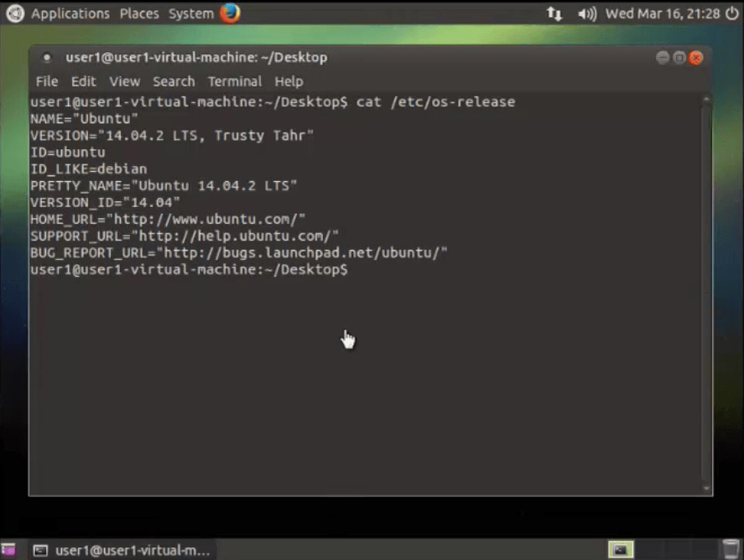The image size is (744, 560).
Task: Click the user1@user1-virtual-m... taskbar button
Action: (x=122, y=550)
